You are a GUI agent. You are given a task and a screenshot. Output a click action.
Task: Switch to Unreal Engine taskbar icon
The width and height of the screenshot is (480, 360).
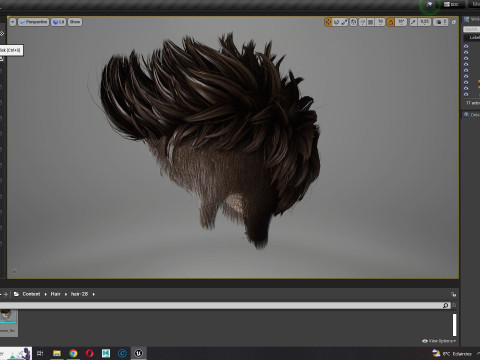tap(139, 353)
